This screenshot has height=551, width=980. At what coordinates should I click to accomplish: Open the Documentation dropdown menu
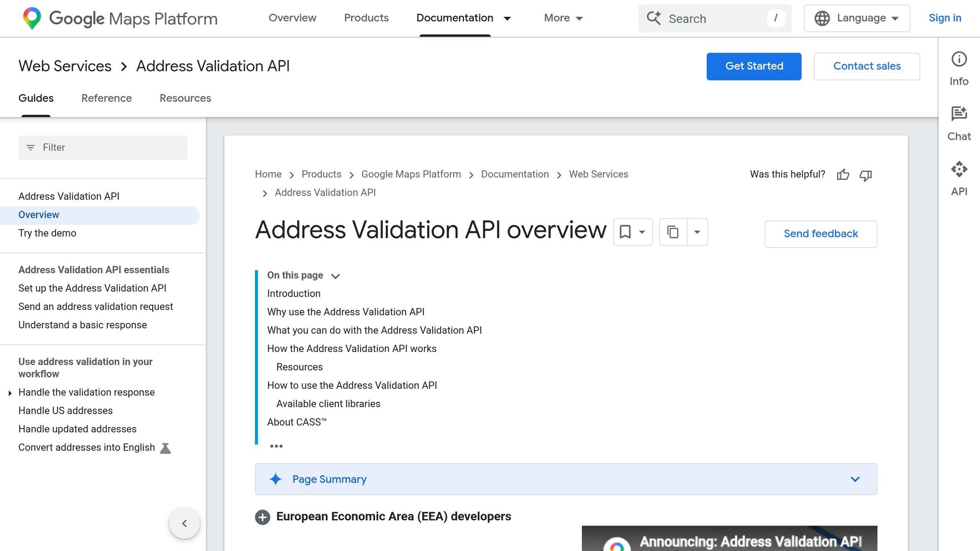click(x=507, y=18)
